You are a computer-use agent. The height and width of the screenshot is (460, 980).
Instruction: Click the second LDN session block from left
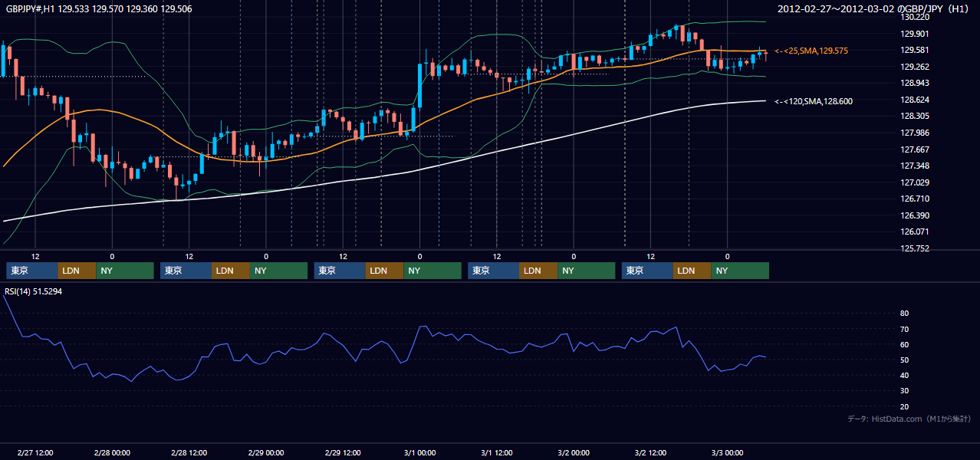point(232,271)
